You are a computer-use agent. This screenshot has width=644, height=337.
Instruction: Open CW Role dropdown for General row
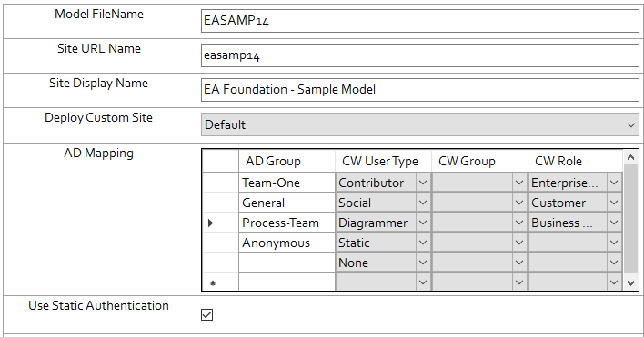614,203
